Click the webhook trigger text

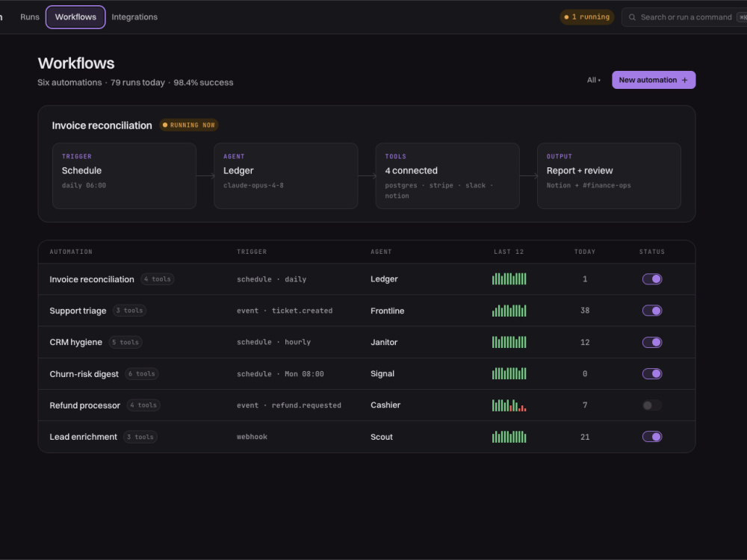pyautogui.click(x=252, y=437)
